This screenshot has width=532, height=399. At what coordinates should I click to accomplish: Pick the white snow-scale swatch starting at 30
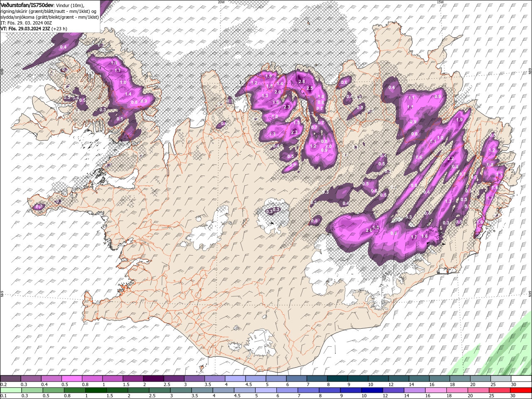[520, 379]
